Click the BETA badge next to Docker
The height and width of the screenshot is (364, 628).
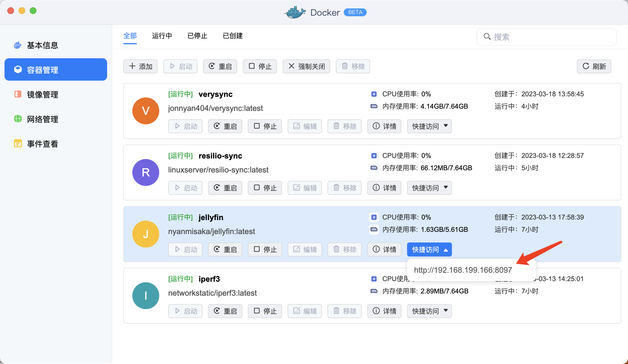pos(355,12)
